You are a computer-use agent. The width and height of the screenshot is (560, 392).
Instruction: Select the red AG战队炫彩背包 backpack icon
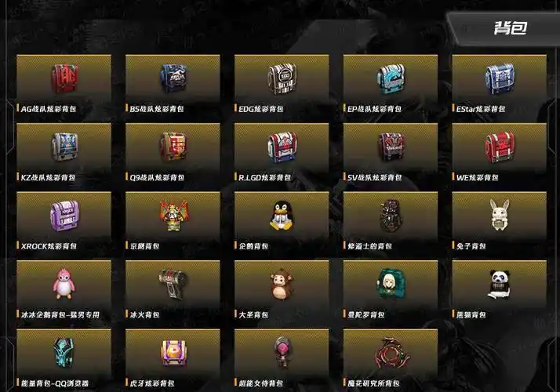tap(64, 78)
